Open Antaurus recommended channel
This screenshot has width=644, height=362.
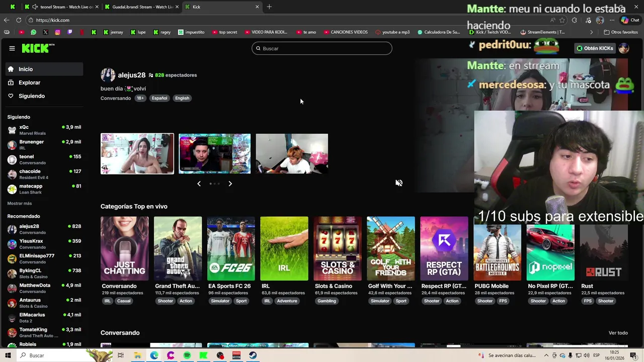pos(45,303)
